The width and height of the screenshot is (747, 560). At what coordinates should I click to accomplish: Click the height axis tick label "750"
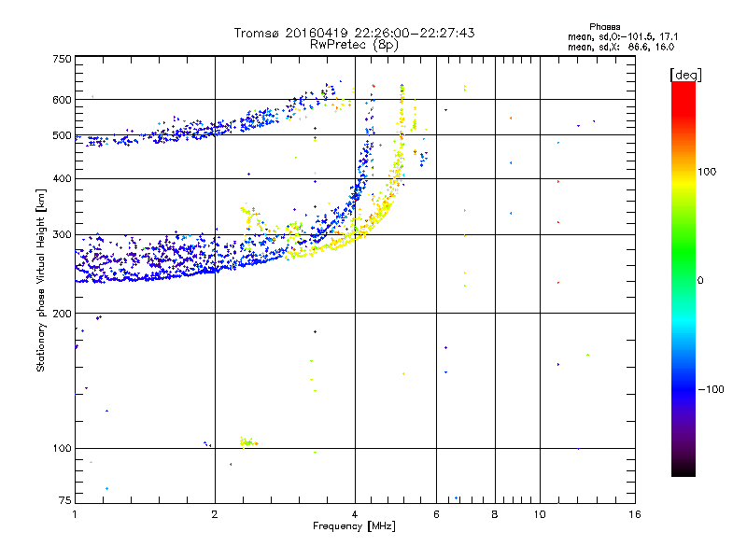pos(62,59)
